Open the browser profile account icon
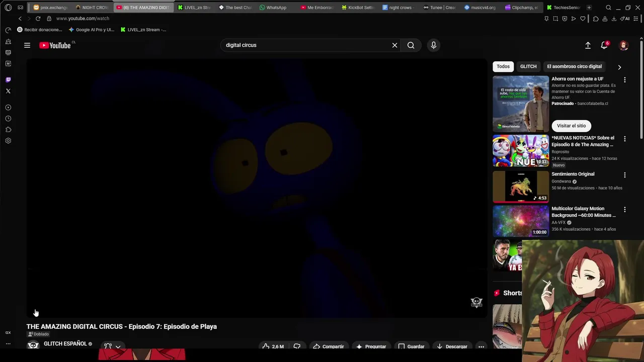Viewport: 644px width, 362px height. pos(605,19)
